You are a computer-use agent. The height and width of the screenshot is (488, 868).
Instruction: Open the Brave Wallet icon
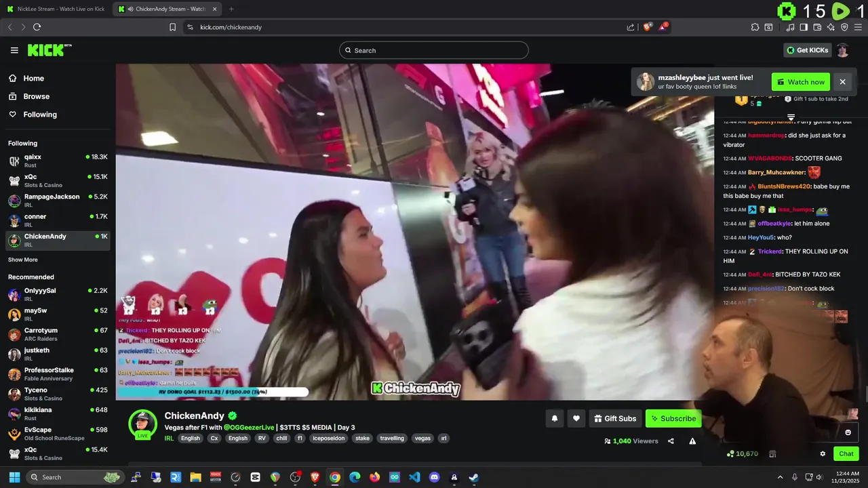(x=817, y=27)
